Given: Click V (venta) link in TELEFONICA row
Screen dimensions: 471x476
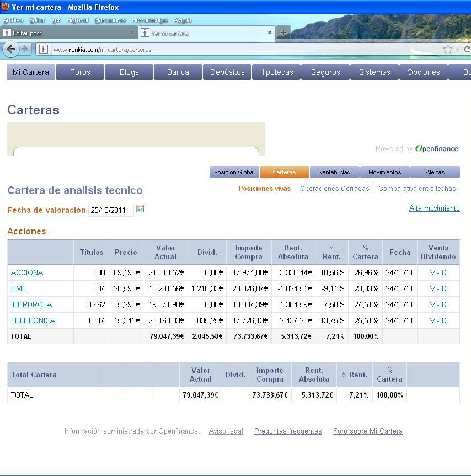Looking at the screenshot, I should [432, 320].
